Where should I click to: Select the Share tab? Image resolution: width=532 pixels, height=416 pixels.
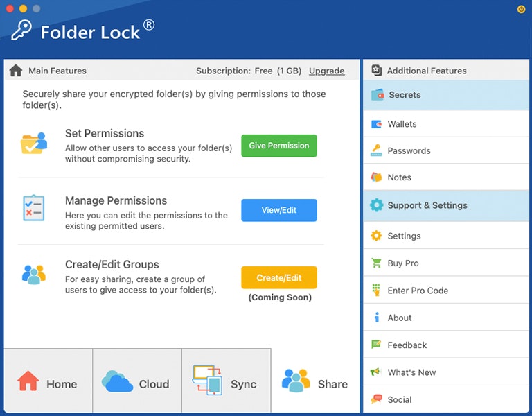[315, 381]
